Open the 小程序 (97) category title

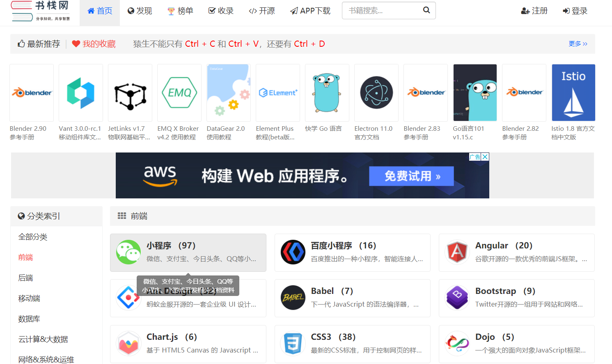171,246
